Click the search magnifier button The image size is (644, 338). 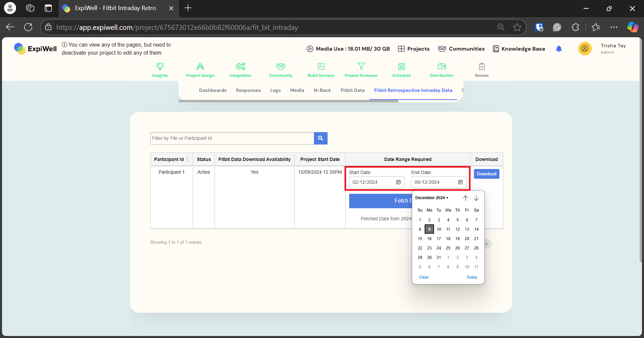click(321, 138)
